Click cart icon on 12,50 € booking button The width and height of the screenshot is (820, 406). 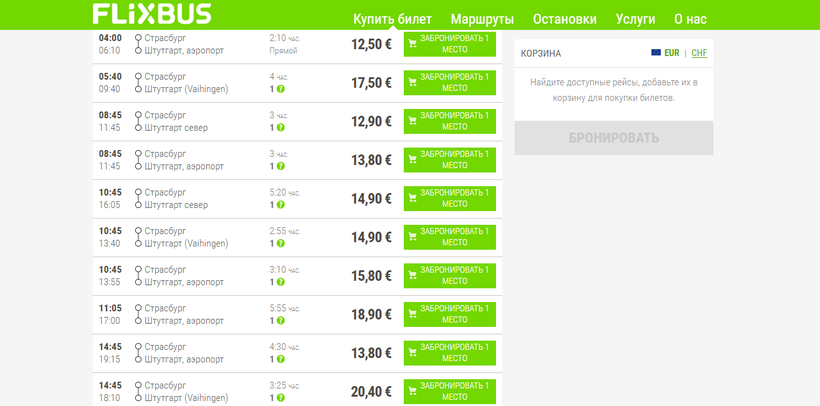[413, 44]
